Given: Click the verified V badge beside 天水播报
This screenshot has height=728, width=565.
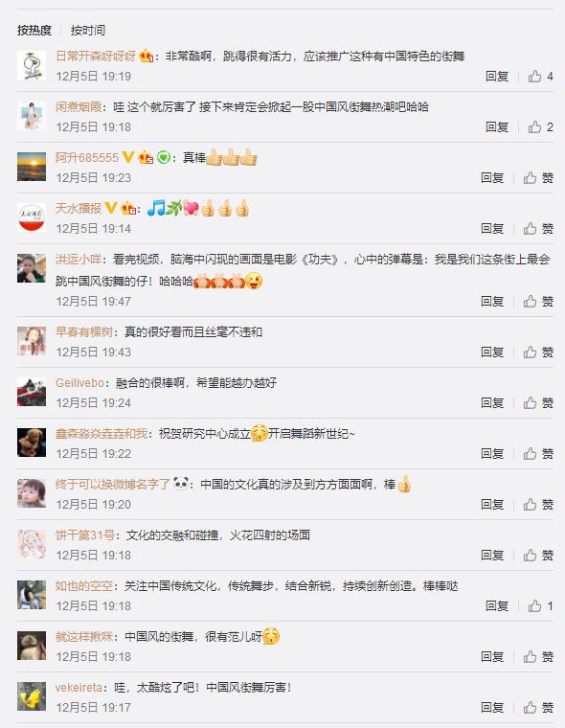Looking at the screenshot, I should [x=111, y=208].
